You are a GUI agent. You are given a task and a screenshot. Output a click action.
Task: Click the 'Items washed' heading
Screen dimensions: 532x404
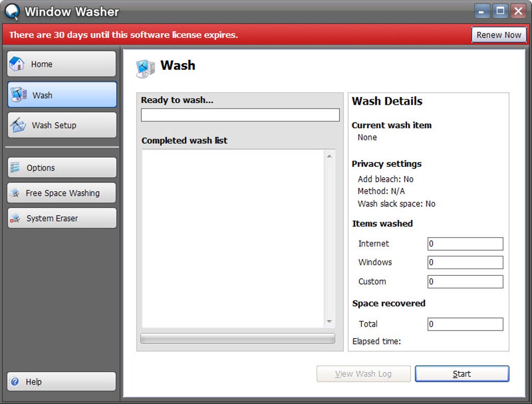(x=382, y=224)
